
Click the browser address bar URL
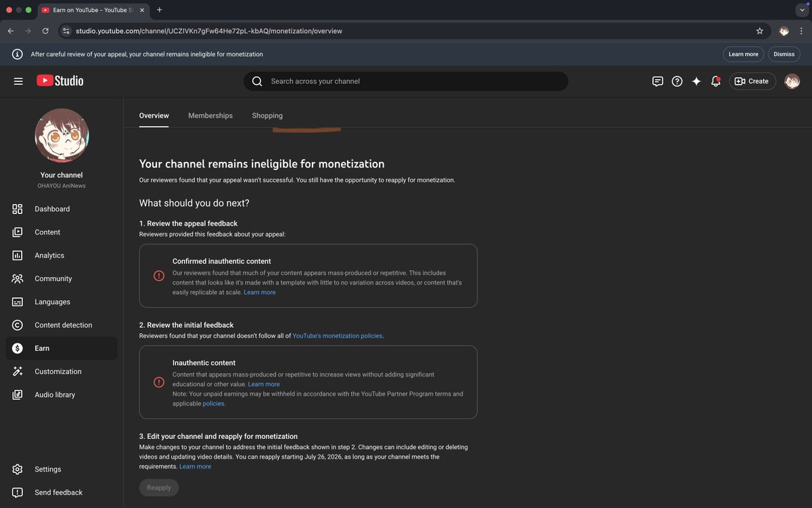[209, 31]
